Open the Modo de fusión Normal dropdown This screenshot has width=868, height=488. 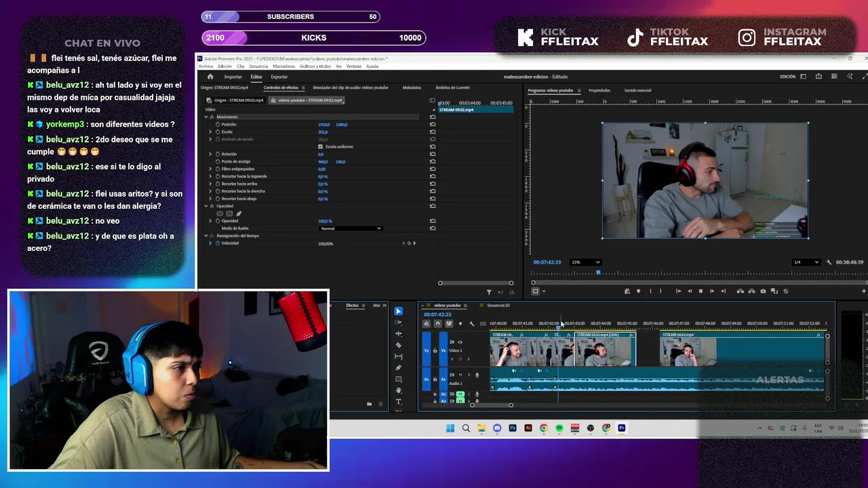coord(351,228)
